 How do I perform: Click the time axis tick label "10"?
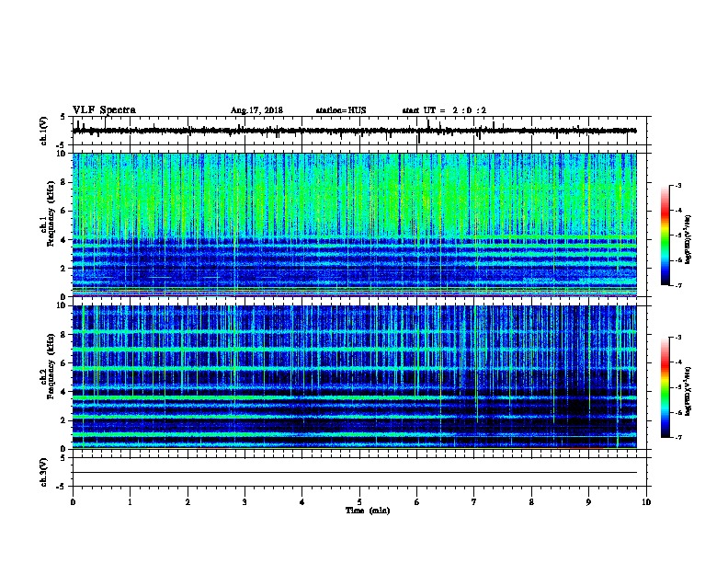[x=646, y=502]
